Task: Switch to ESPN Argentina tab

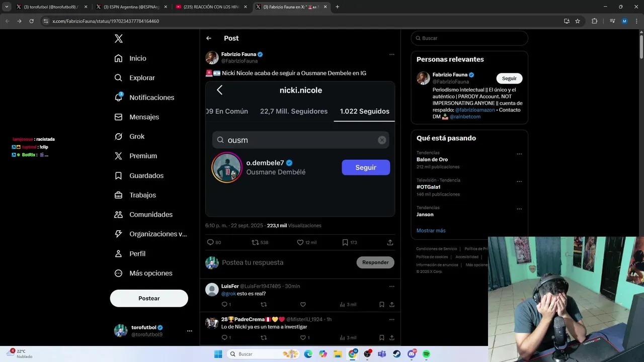Action: 131,7
